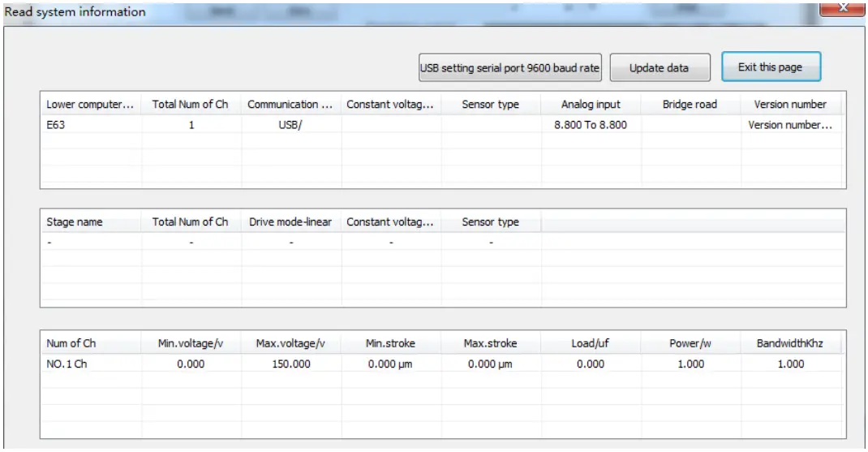Viewport: 868px width, 452px height.
Task: Select the E63 cell
Action: tap(91, 125)
